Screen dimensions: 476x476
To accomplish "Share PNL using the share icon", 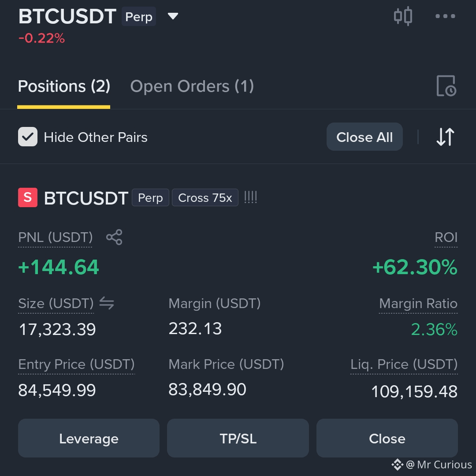I will (x=114, y=237).
